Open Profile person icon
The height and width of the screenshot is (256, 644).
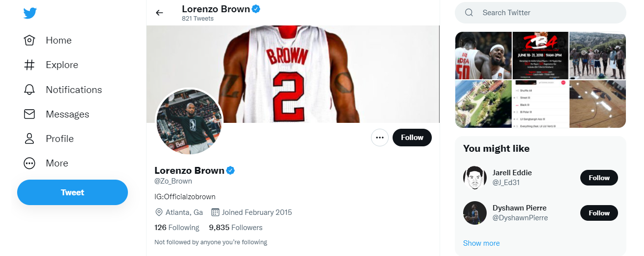pos(30,139)
